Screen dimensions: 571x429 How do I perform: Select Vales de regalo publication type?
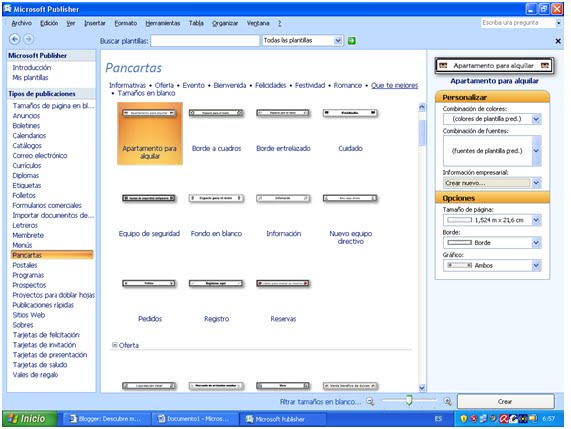point(35,375)
